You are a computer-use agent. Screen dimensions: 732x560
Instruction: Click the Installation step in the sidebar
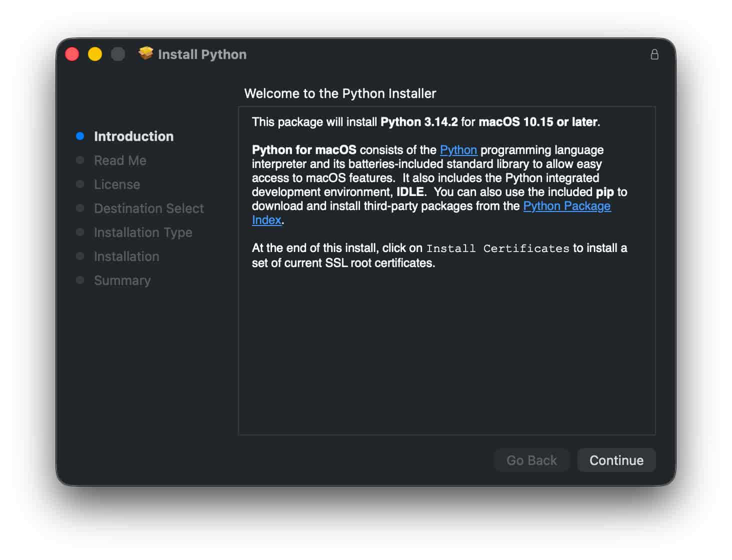[x=126, y=256]
